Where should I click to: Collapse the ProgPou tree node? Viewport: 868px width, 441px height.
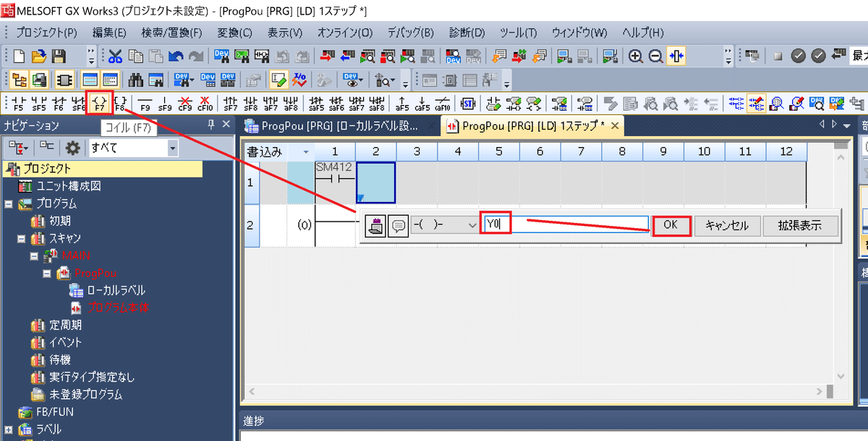point(48,273)
